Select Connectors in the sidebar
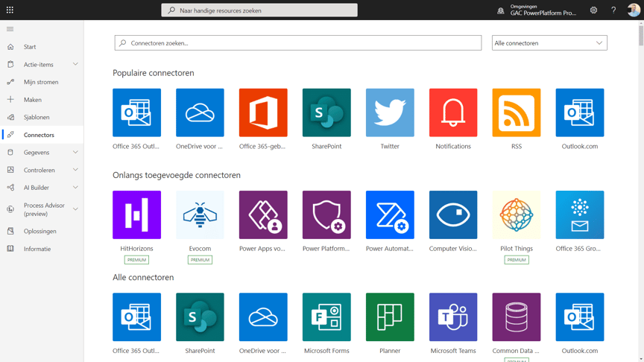 [42, 135]
